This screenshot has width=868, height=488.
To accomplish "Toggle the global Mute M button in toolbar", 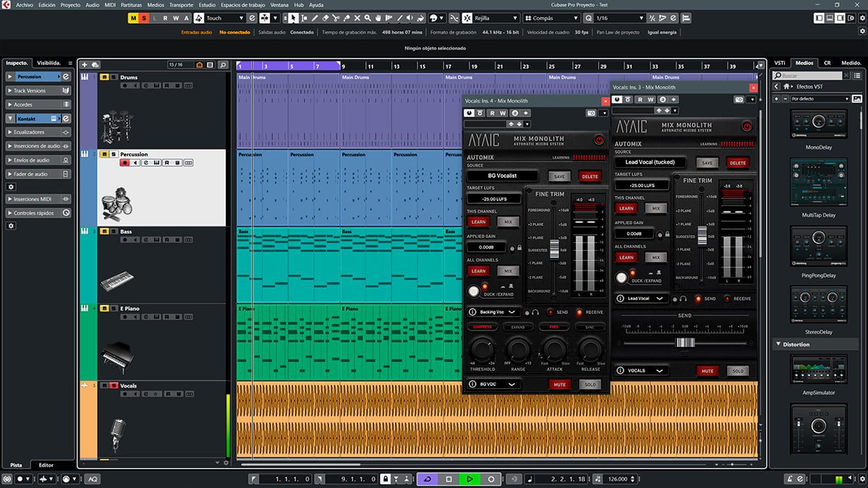I will click(x=134, y=17).
